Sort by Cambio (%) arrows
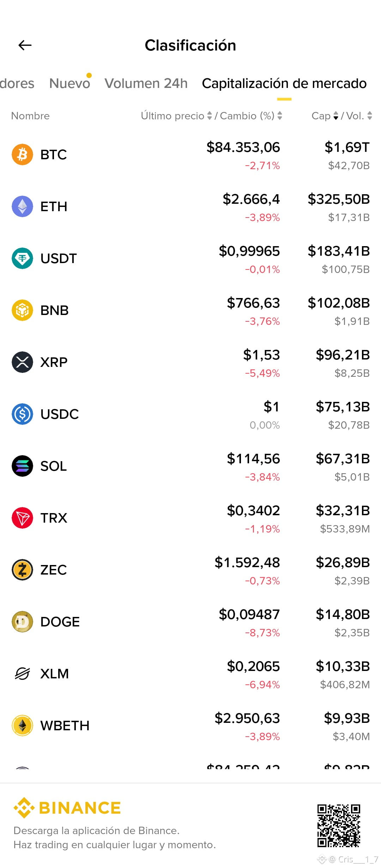Image resolution: width=381 pixels, height=868 pixels. [x=280, y=115]
